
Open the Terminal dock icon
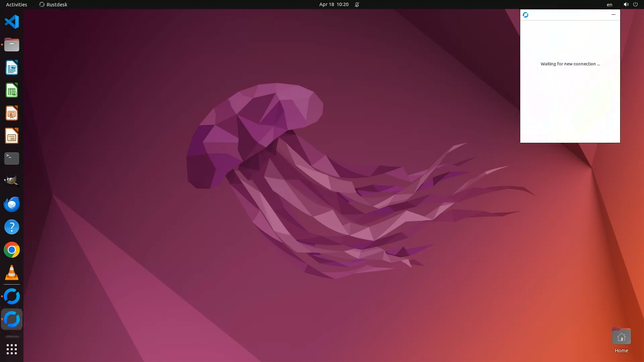(x=12, y=158)
